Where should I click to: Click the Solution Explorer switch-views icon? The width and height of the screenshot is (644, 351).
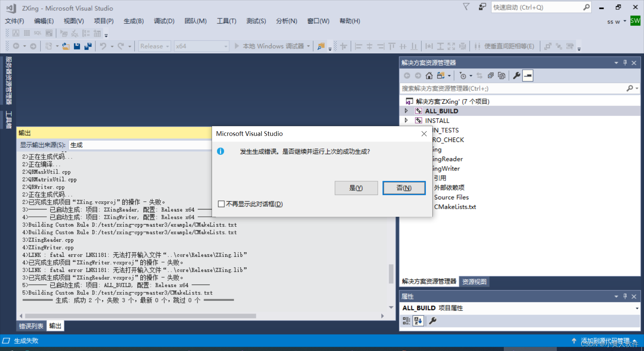click(x=441, y=76)
